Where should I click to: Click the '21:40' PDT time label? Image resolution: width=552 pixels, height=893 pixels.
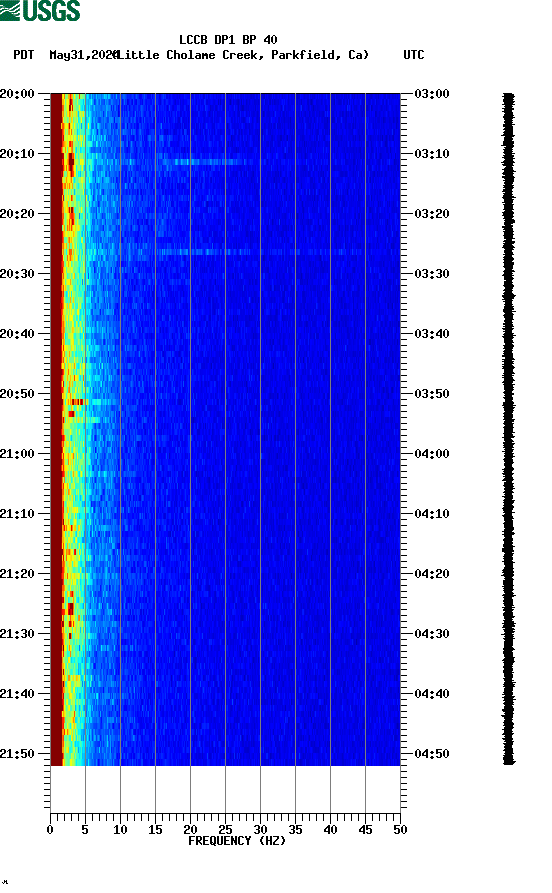pyautogui.click(x=17, y=694)
